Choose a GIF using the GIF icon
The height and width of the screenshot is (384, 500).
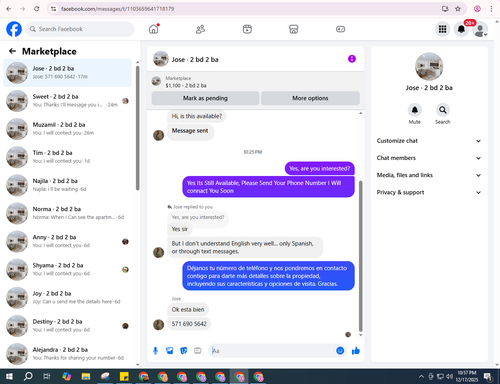[x=198, y=351]
